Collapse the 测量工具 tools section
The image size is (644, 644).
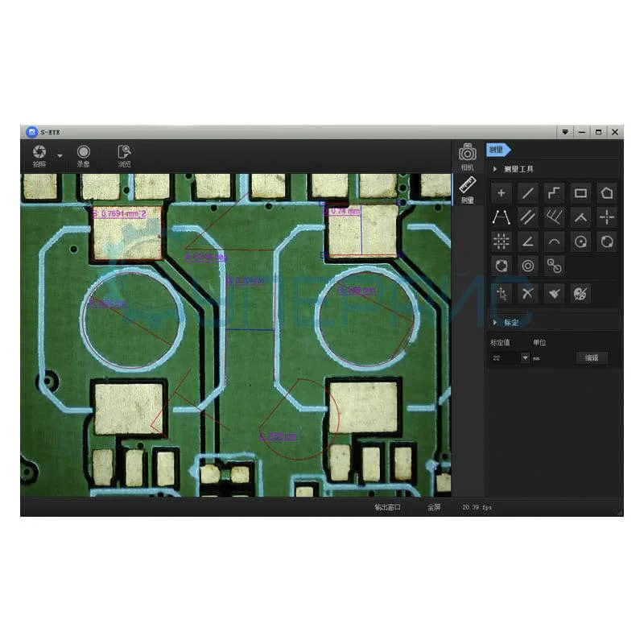click(x=494, y=168)
